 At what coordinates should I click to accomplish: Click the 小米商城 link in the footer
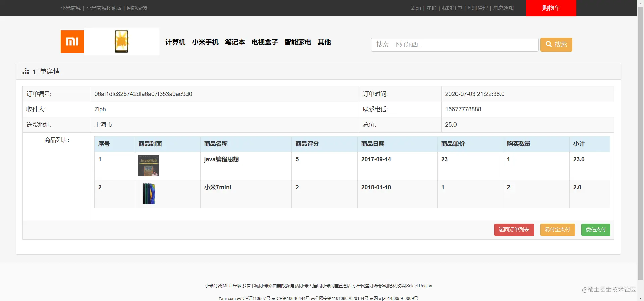click(213, 286)
